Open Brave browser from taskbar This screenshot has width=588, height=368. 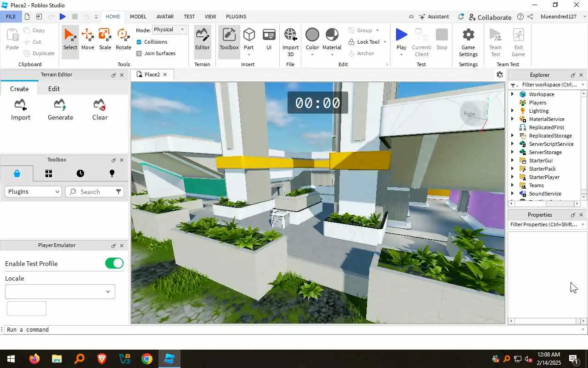(x=102, y=359)
